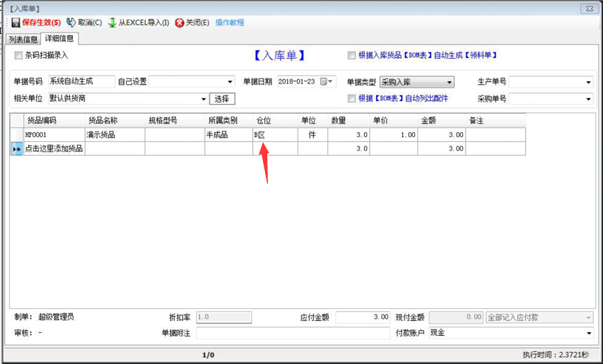Viewport: 603px width, 364px height.
Task: Open the calendar picker for document date
Action: pyautogui.click(x=324, y=82)
